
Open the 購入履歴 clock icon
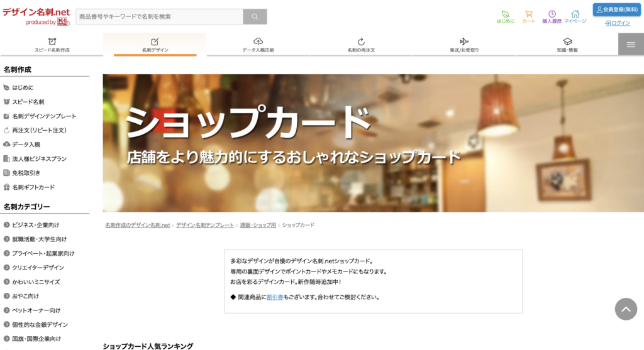click(x=552, y=17)
